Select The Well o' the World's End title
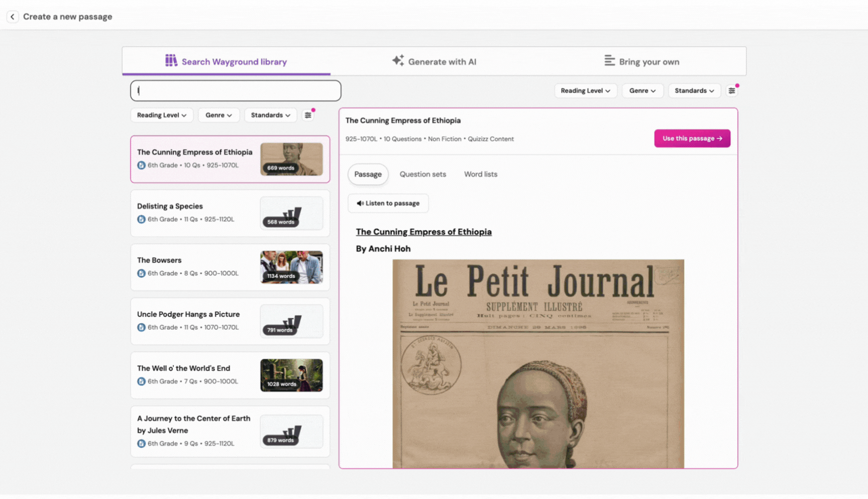This screenshot has height=499, width=868. coord(183,368)
